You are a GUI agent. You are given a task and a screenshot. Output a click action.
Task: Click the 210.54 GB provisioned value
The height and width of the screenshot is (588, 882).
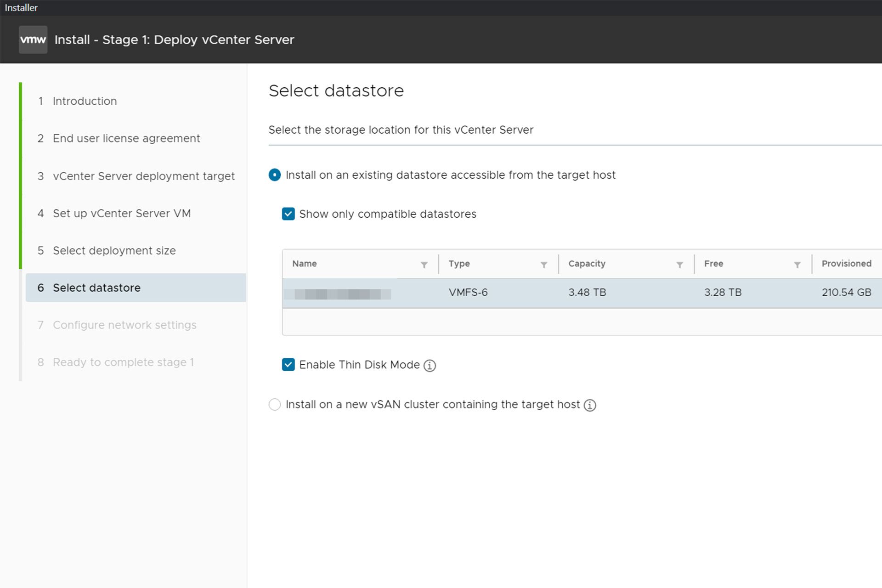point(846,293)
